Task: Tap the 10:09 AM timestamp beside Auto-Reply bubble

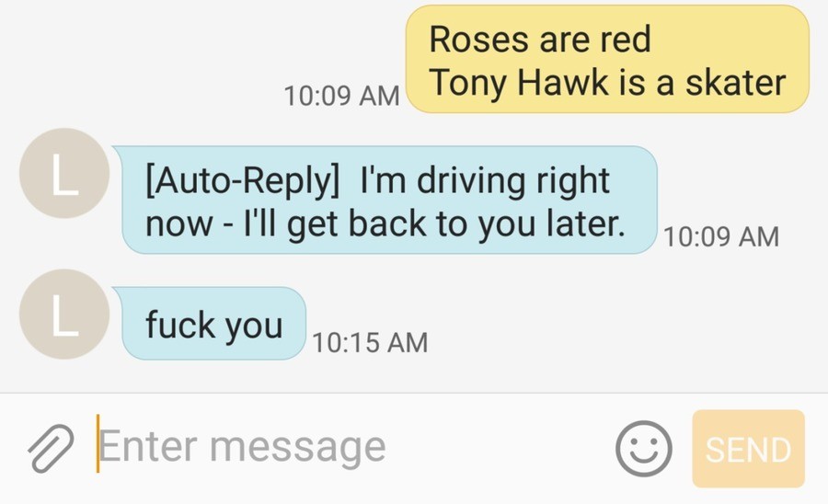Action: 721,236
